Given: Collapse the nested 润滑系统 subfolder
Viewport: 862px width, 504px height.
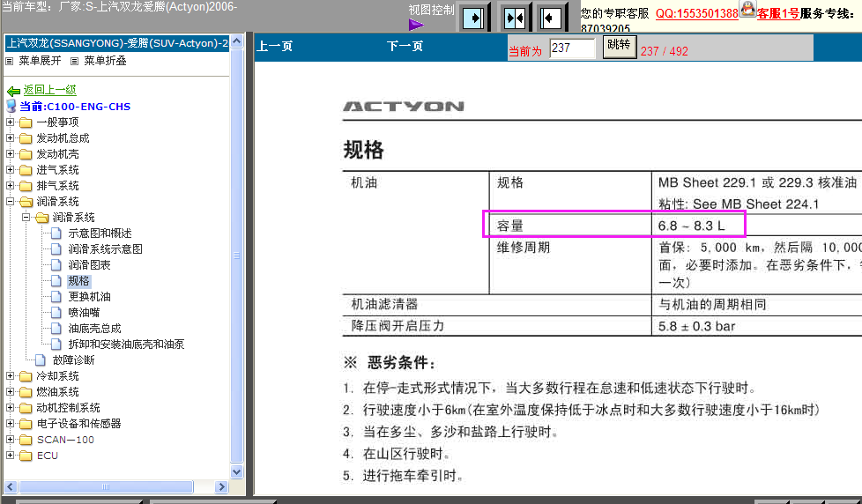Looking at the screenshot, I should (x=26, y=218).
